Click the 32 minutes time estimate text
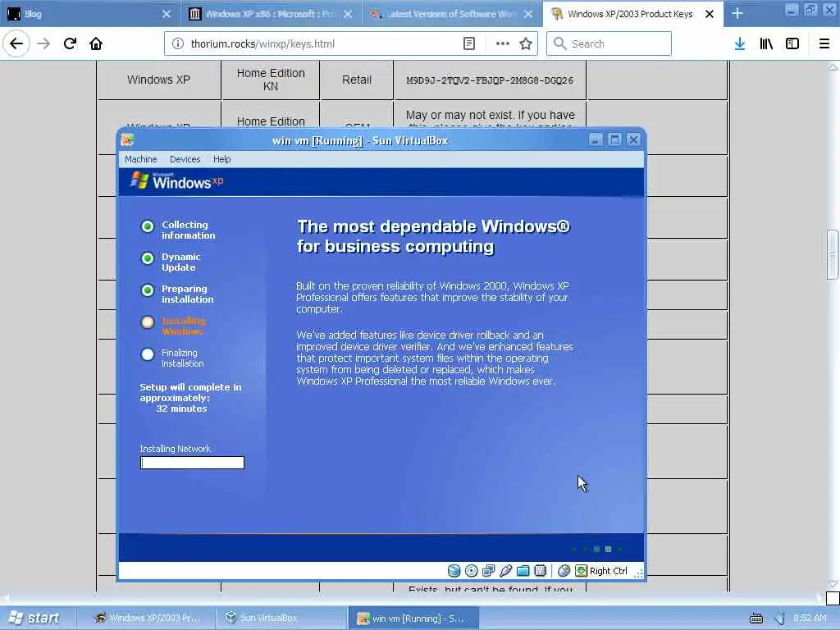This screenshot has width=840, height=630. point(181,409)
